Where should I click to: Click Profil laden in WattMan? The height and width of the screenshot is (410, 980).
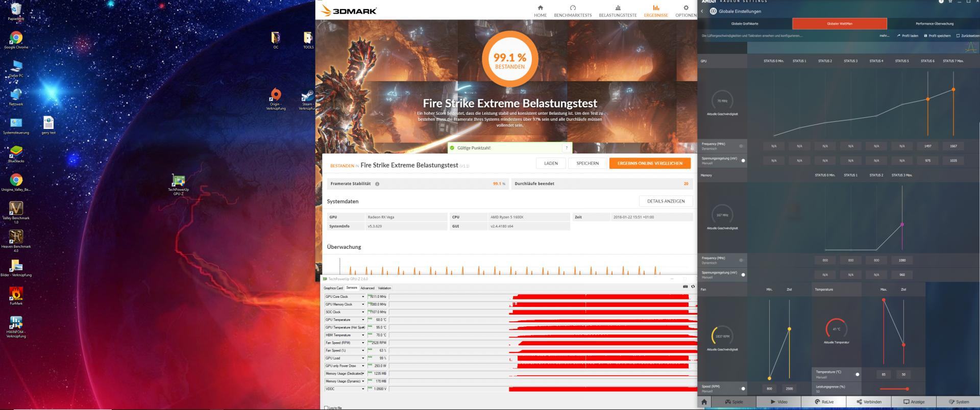click(908, 36)
